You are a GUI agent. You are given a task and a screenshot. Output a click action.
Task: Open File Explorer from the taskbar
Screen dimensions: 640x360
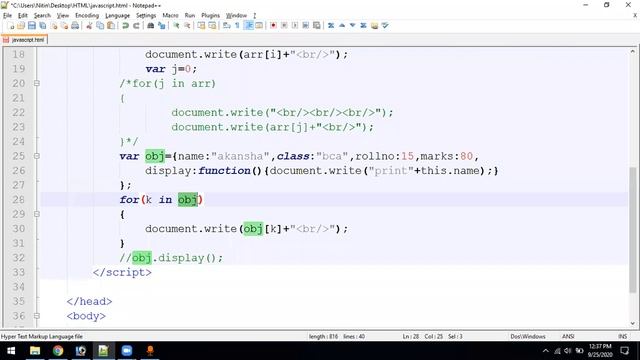click(35, 351)
